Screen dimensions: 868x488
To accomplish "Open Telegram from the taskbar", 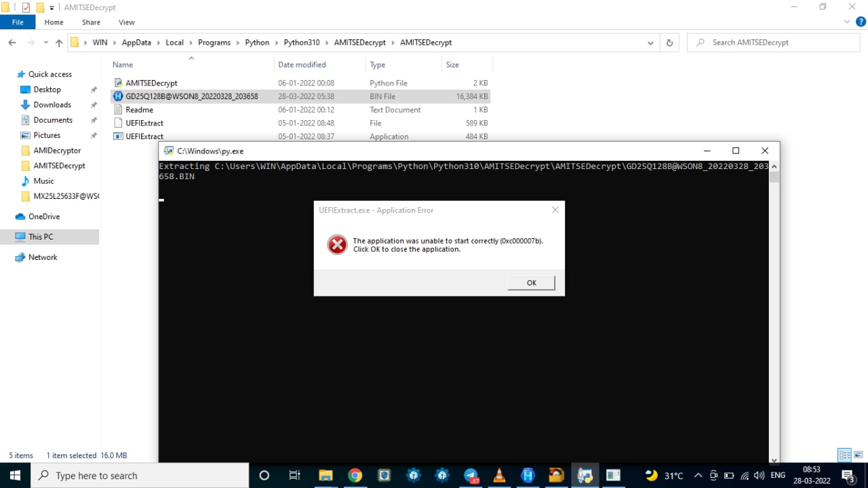I will (471, 475).
